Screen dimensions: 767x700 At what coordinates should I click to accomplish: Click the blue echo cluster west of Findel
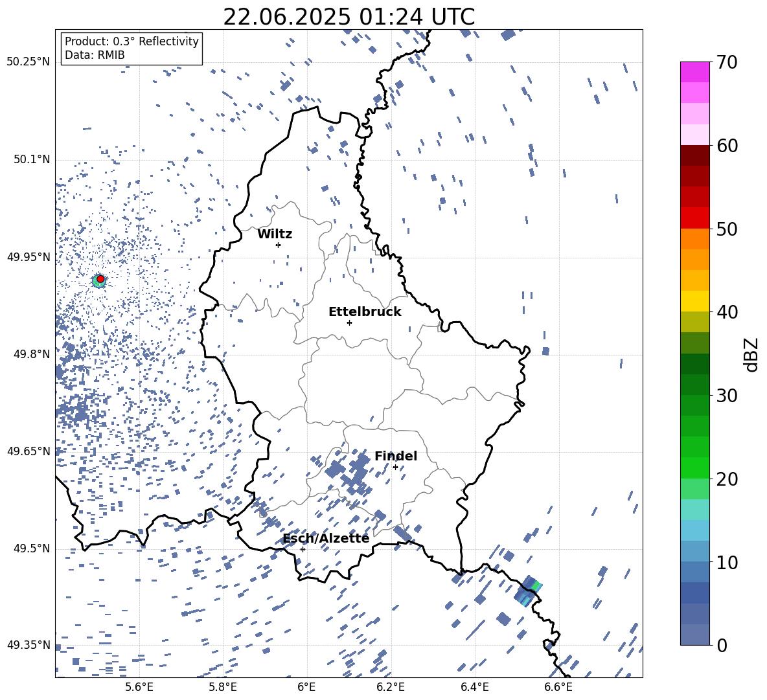[349, 473]
